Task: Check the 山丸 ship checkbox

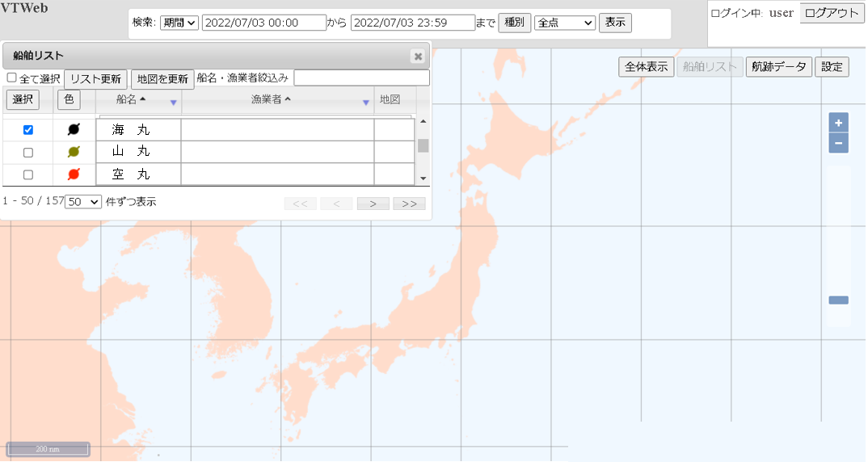Action: [28, 153]
